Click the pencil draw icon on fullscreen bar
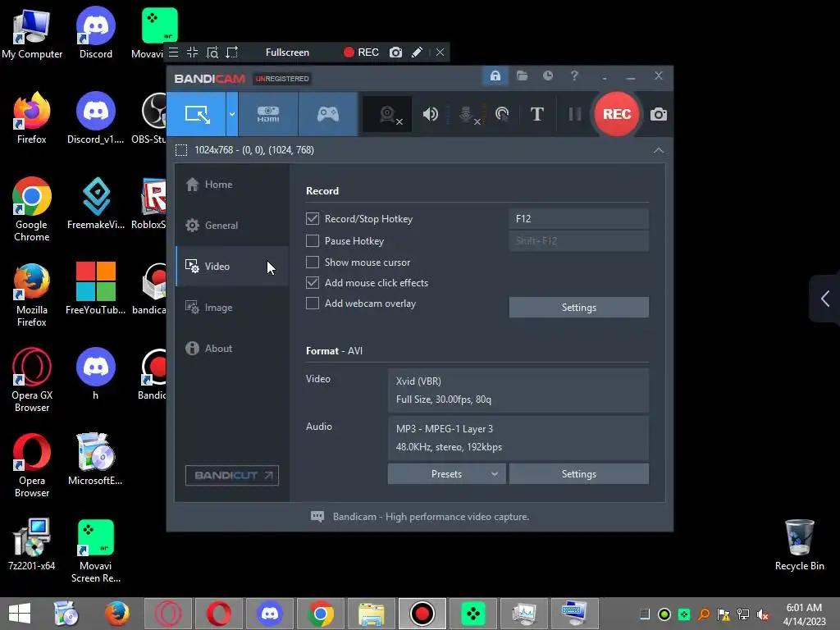The height and width of the screenshot is (630, 840). 417,52
